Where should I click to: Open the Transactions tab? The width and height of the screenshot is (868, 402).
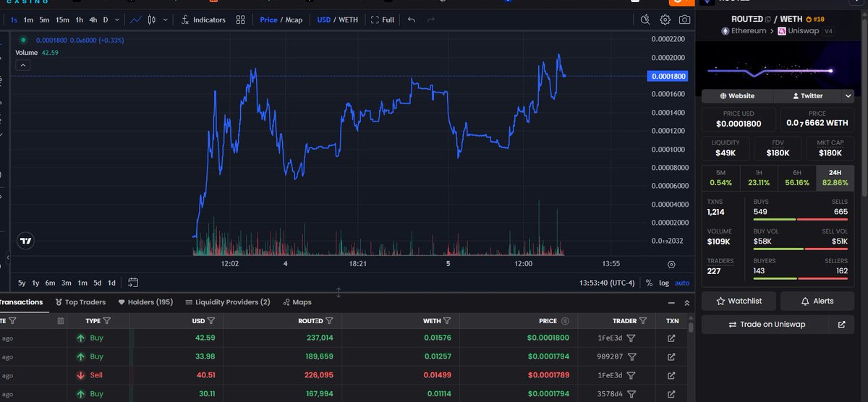20,302
